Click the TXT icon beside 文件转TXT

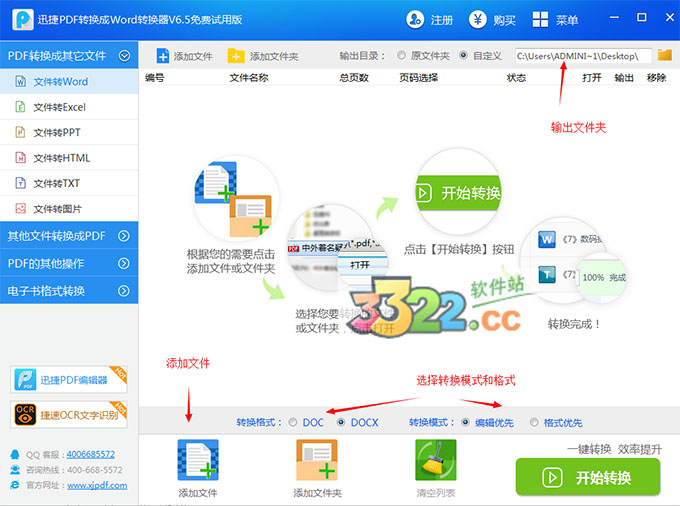point(20,183)
